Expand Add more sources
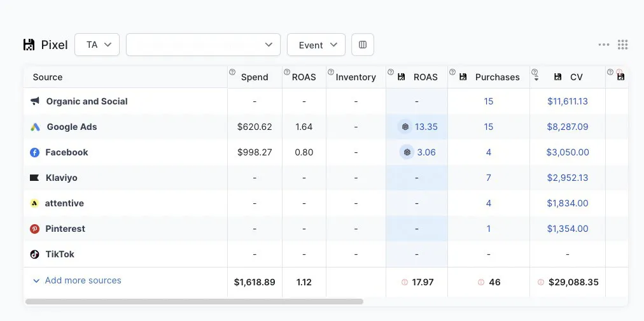The image size is (644, 321). coord(77,280)
